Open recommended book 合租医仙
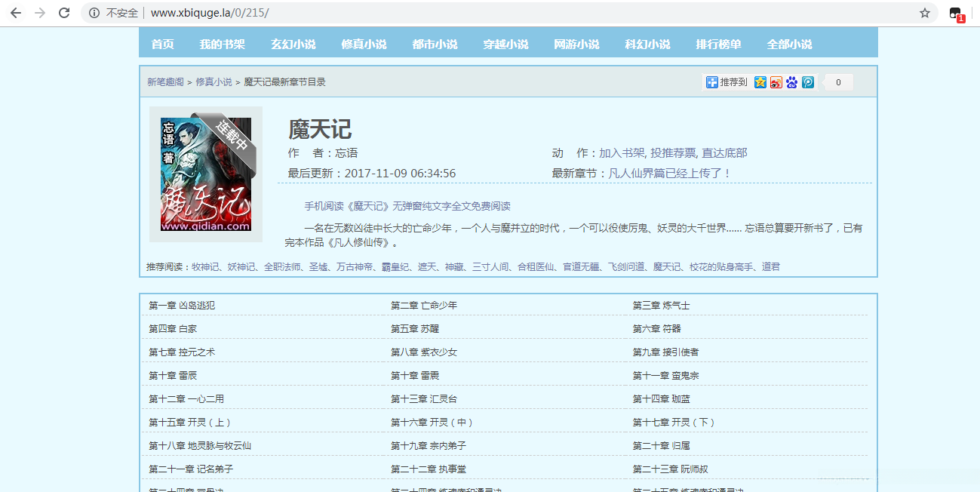This screenshot has width=980, height=492. [536, 267]
